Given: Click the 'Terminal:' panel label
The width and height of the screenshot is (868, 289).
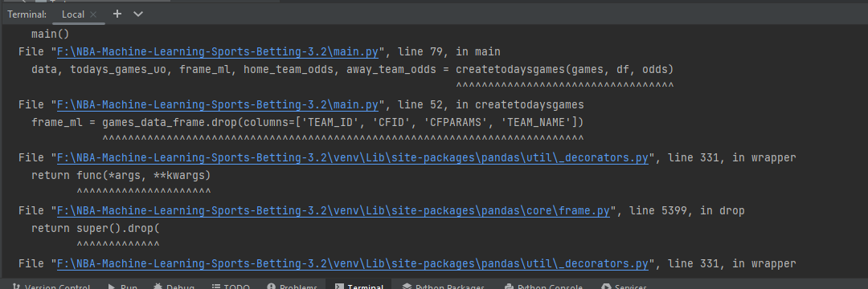Looking at the screenshot, I should pos(27,14).
